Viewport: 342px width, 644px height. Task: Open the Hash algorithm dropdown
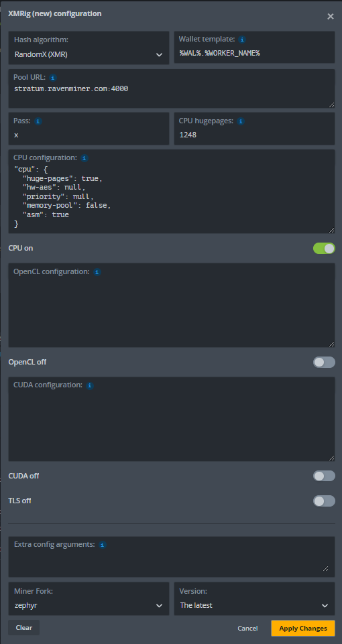tap(89, 48)
